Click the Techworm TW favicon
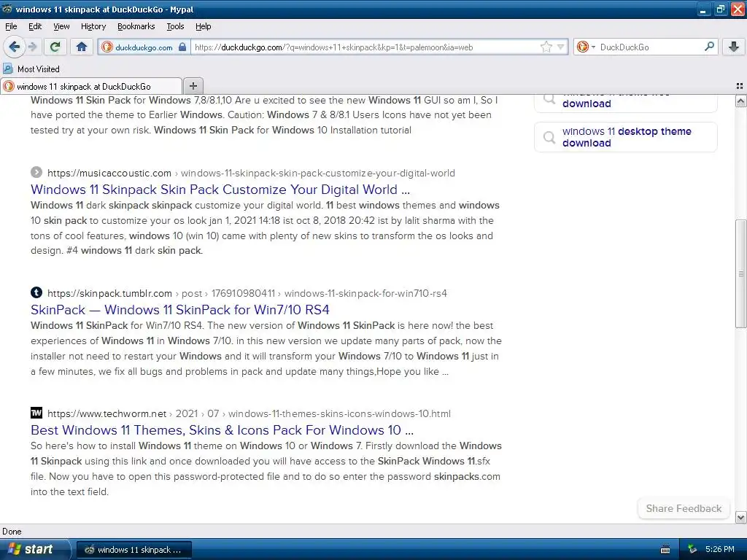747x560 pixels. (x=36, y=413)
